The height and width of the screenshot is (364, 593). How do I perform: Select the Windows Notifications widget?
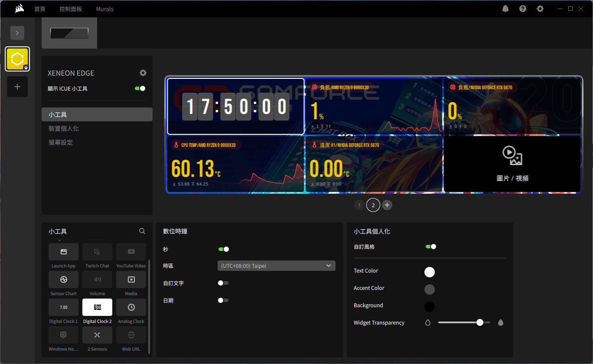pyautogui.click(x=63, y=335)
